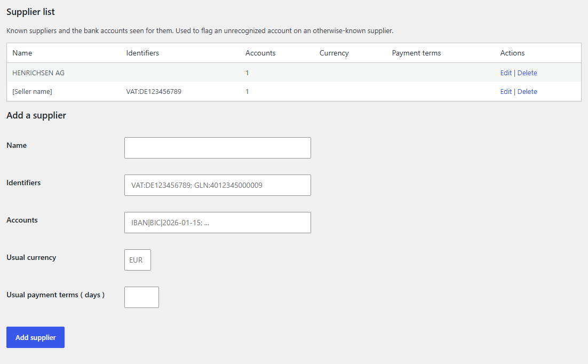Delete the [Seller name] supplier
The image size is (588, 364).
coord(527,92)
